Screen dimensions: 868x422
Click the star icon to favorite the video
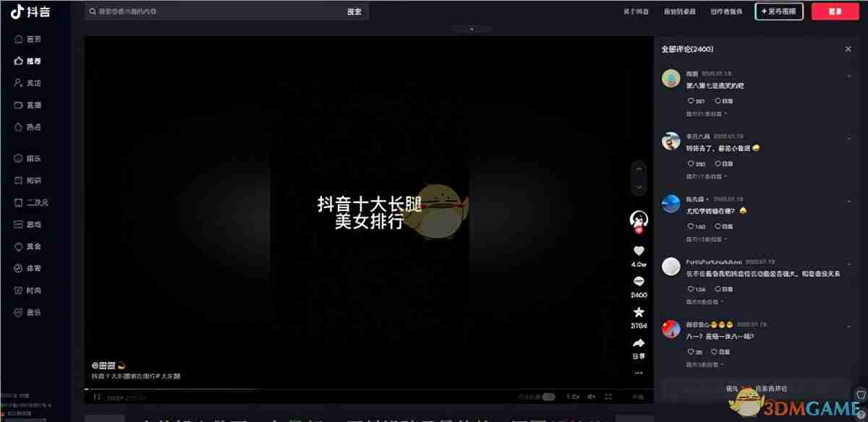[x=639, y=312]
